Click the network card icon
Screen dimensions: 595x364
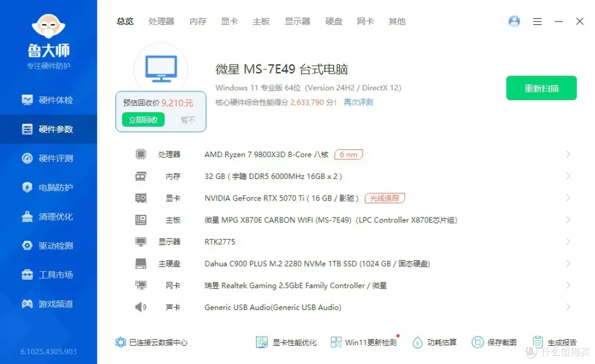pos(141,285)
